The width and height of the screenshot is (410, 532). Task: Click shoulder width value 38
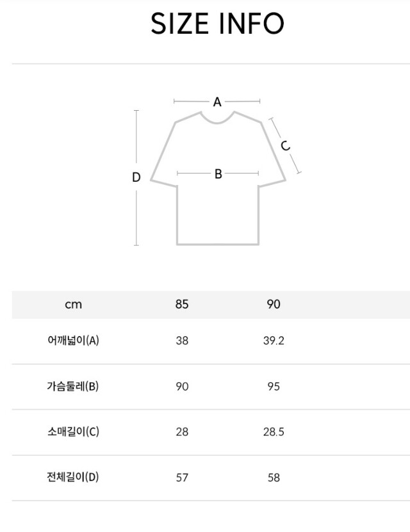182,341
